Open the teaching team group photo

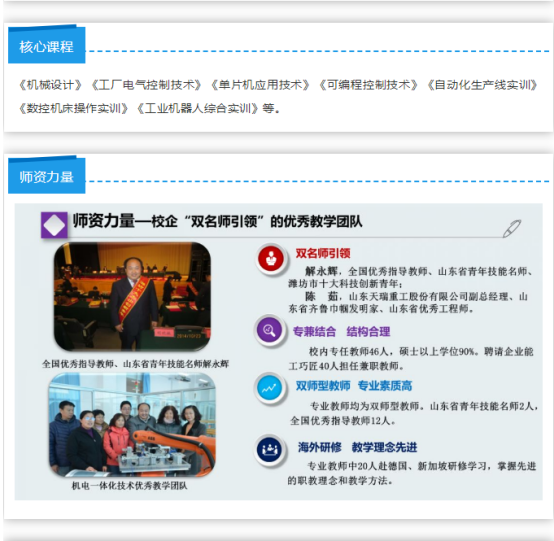click(132, 424)
